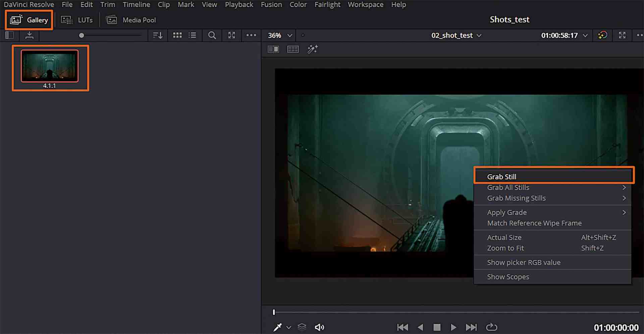644x334 pixels.
Task: Toggle the split screen view icon
Action: pyautogui.click(x=293, y=49)
